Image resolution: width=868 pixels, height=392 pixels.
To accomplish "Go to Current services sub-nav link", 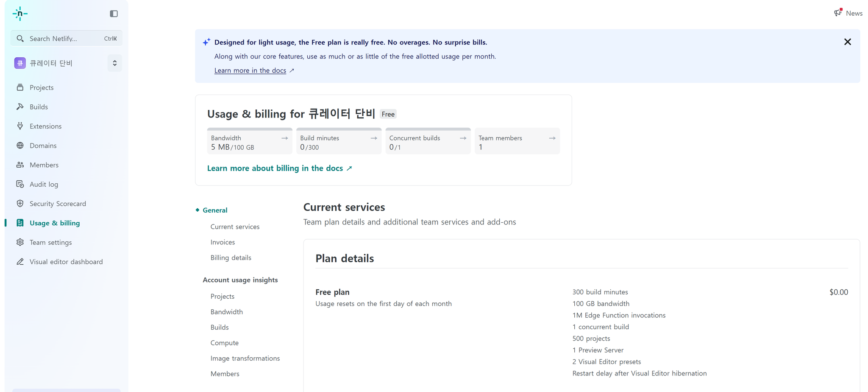I will coord(235,227).
